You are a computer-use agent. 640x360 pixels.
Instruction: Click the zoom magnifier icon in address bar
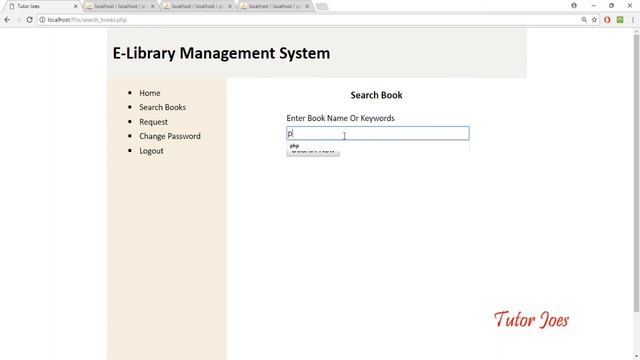(584, 20)
